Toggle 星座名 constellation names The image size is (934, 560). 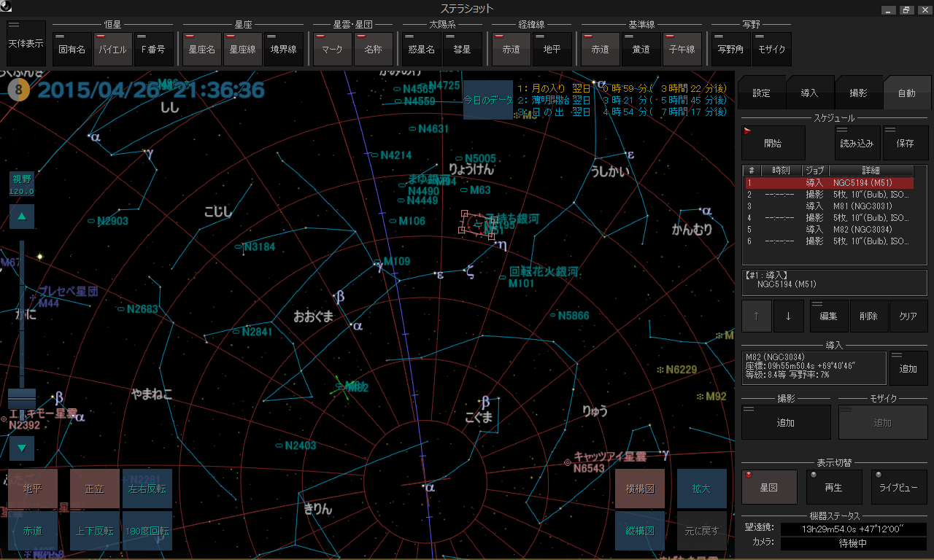point(202,50)
